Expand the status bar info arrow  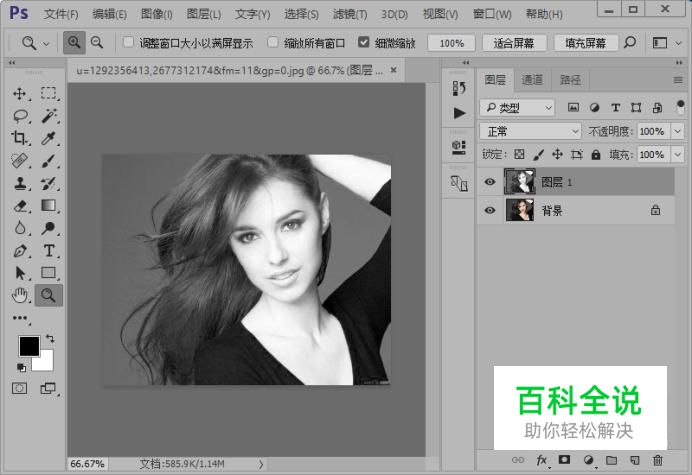click(261, 464)
